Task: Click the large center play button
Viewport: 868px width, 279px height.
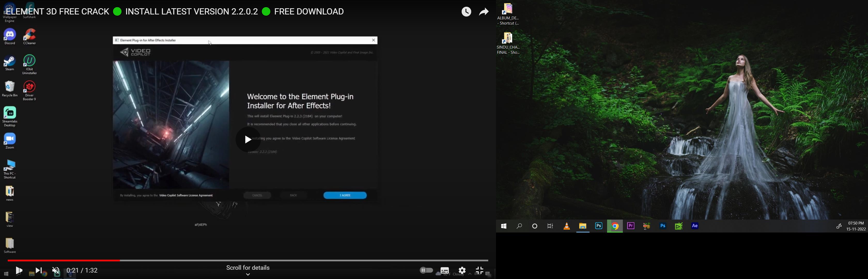Action: pos(248,139)
